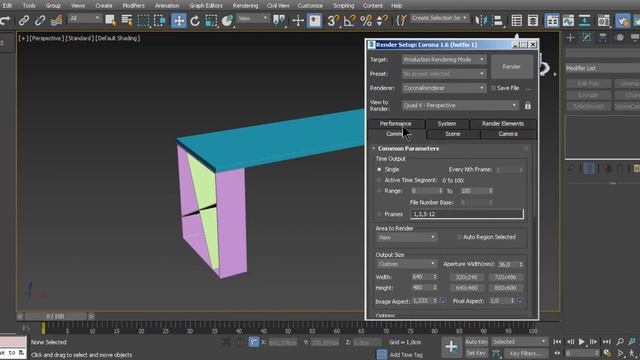Select the Single time output radio button
640x360 pixels.
click(x=379, y=169)
